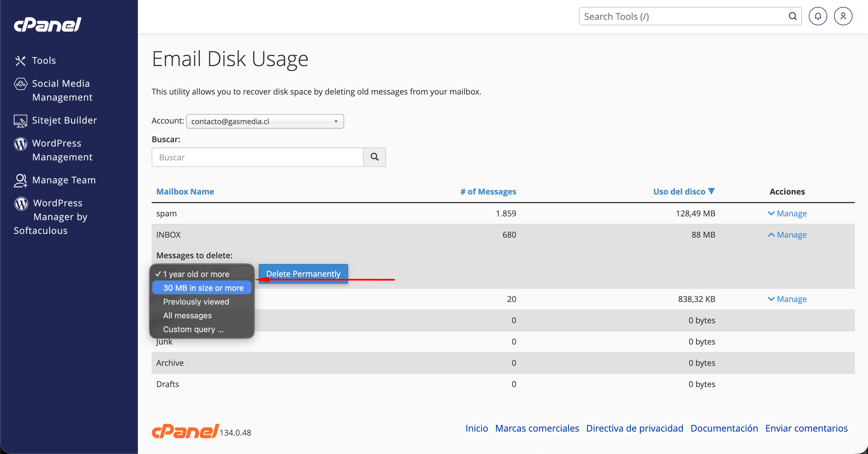Screen dimensions: 868x454
Task: Click the Social Media Management icon
Action: point(21,84)
